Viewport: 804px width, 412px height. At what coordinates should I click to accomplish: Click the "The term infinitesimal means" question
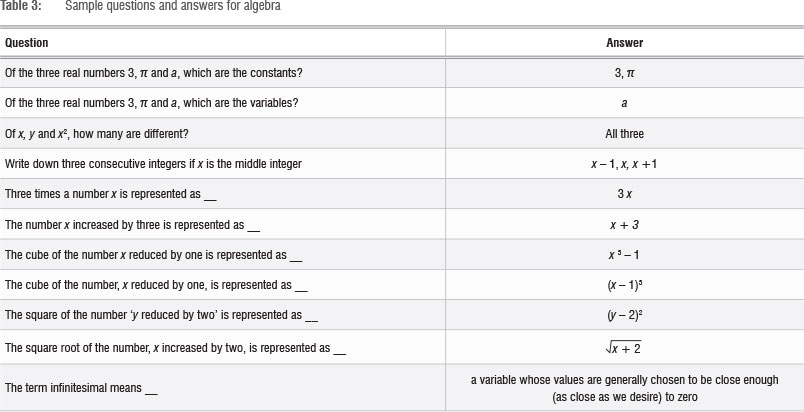pyautogui.click(x=81, y=388)
